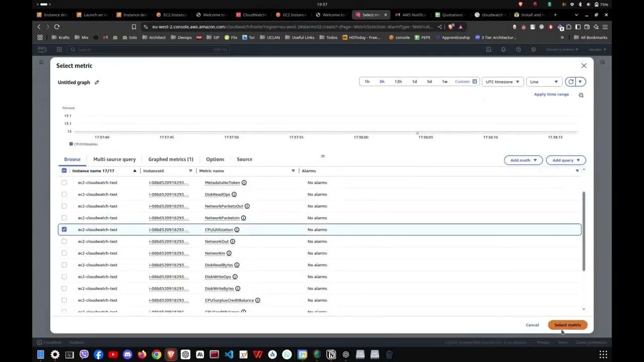Show info for DiskWriteBytes metric

coord(238,289)
